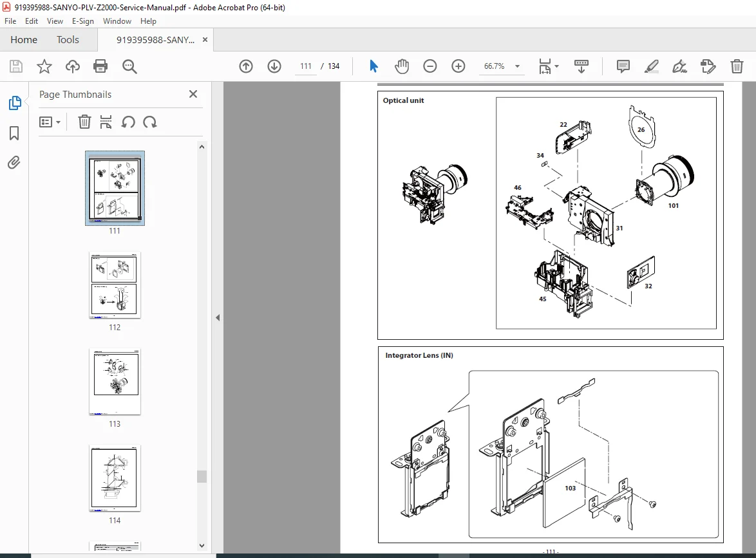Print the document using printer icon
Screen dimensions: 756x558
tap(100, 66)
